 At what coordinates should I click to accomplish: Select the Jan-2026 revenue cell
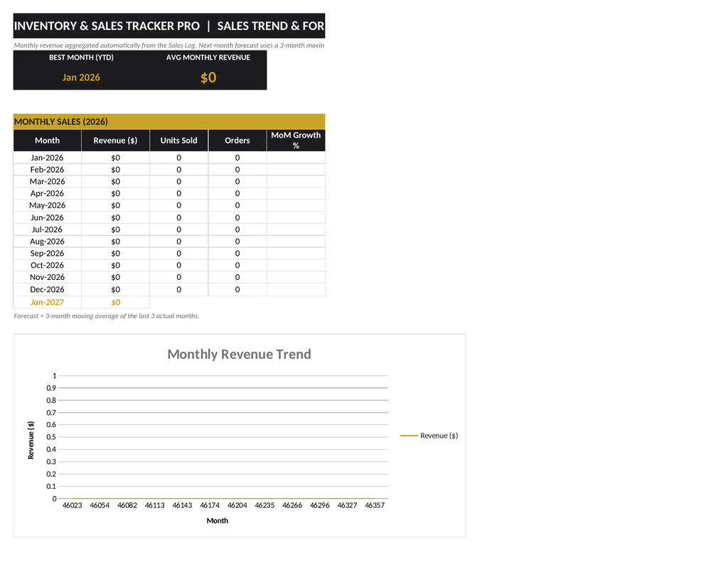coord(116,158)
